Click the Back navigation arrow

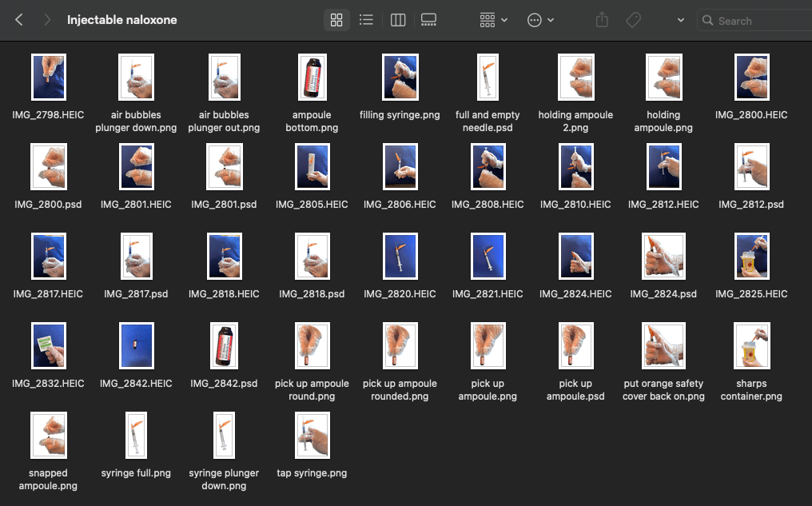[19, 20]
